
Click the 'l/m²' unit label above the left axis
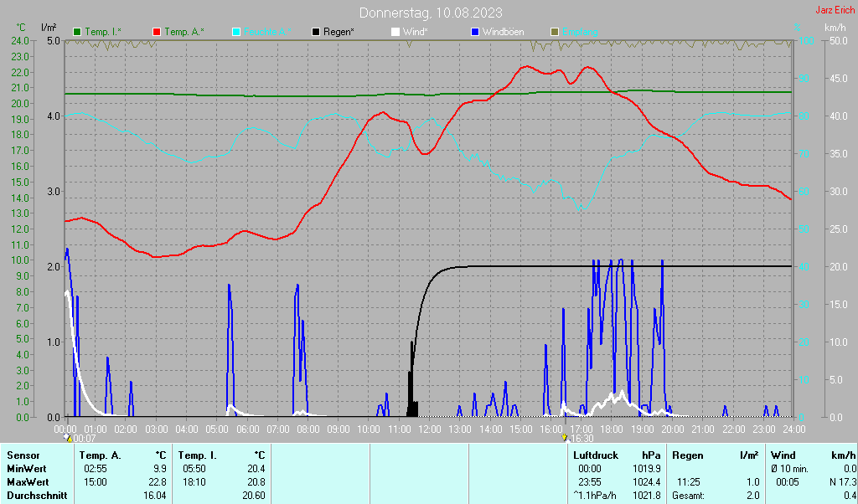[48, 28]
